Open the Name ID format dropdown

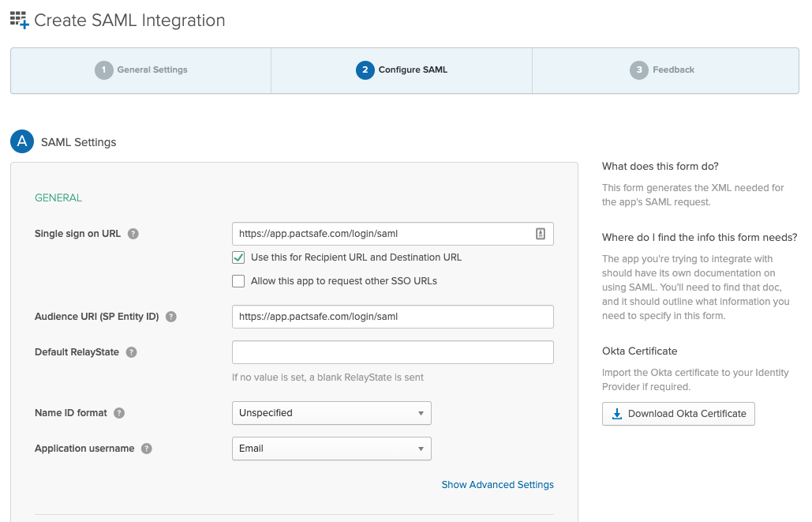coord(331,413)
